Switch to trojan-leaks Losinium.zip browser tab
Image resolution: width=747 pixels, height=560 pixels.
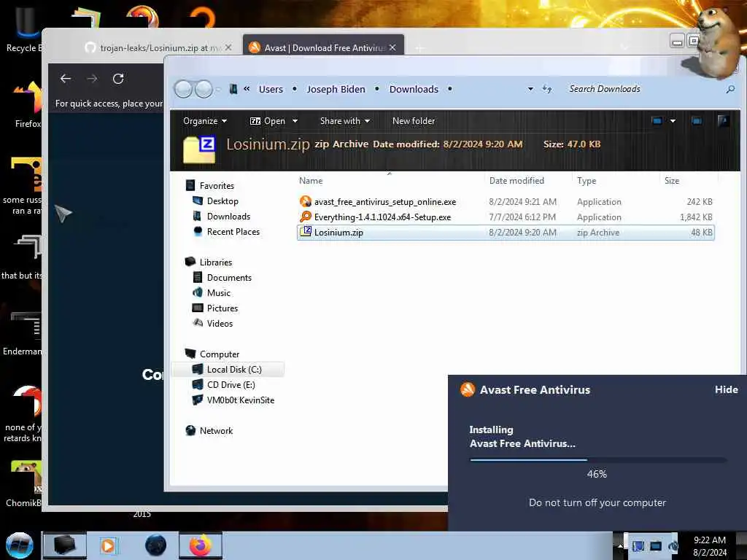pos(155,47)
